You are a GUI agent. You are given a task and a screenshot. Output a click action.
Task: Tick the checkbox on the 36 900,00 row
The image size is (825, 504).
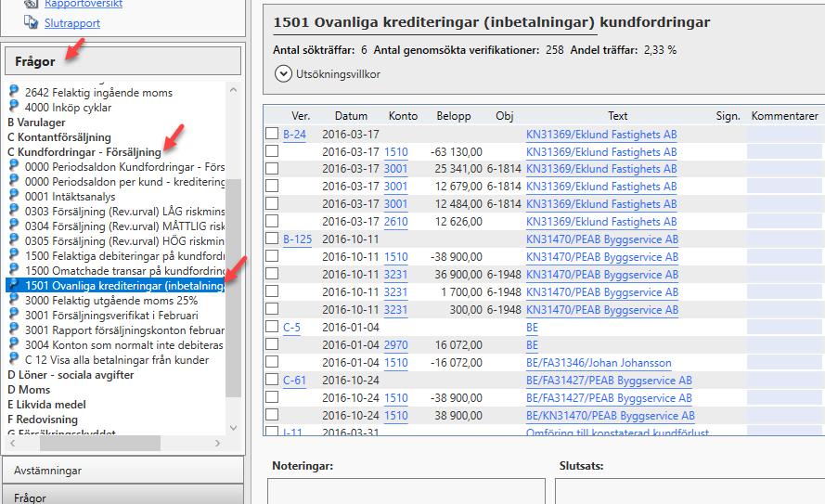(x=272, y=274)
